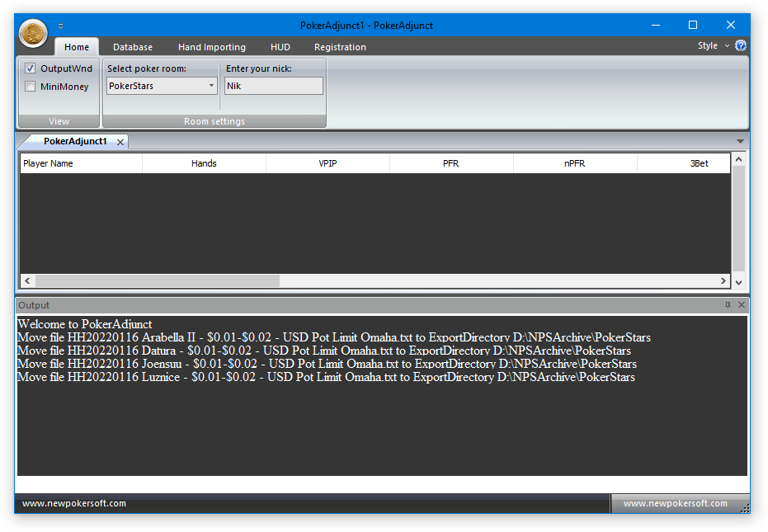Image resolution: width=768 pixels, height=532 pixels.
Task: Open the Style dropdown menu
Action: tap(713, 45)
